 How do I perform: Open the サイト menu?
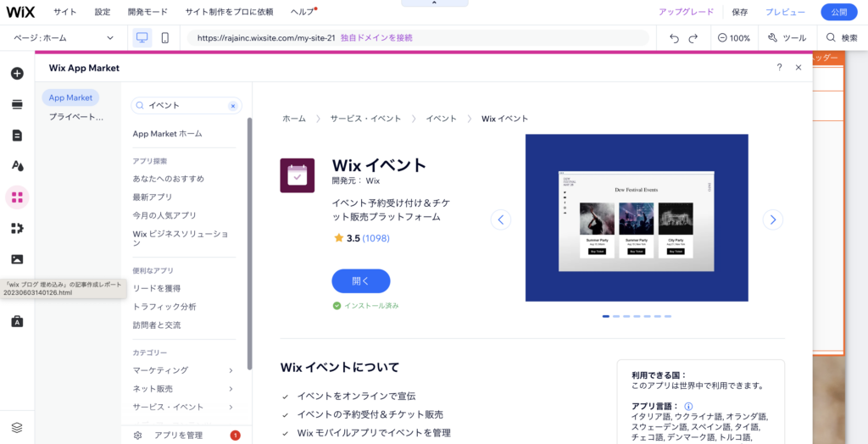tap(65, 12)
